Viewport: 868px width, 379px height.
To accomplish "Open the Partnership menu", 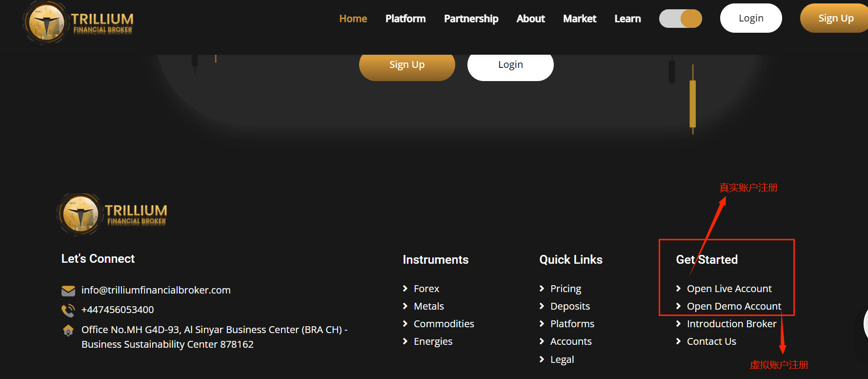I will point(471,19).
